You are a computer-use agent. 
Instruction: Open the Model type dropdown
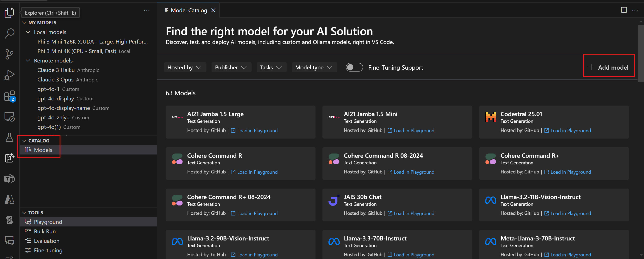click(314, 67)
